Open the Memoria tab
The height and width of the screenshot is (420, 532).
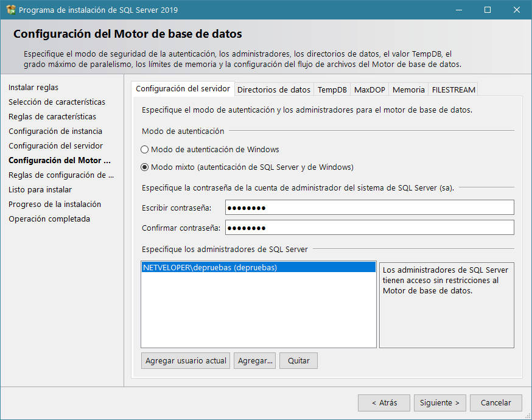coord(408,89)
